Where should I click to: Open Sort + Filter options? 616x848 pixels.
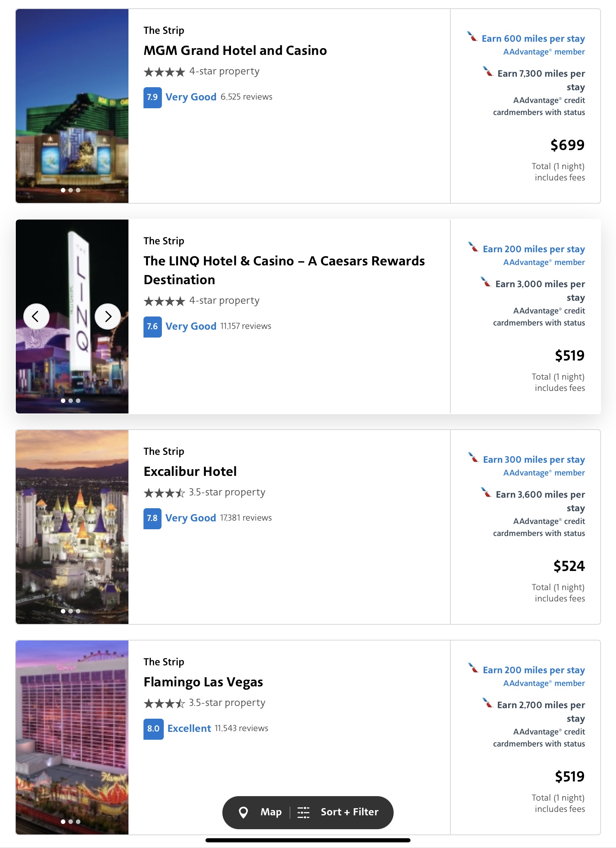[x=349, y=812]
